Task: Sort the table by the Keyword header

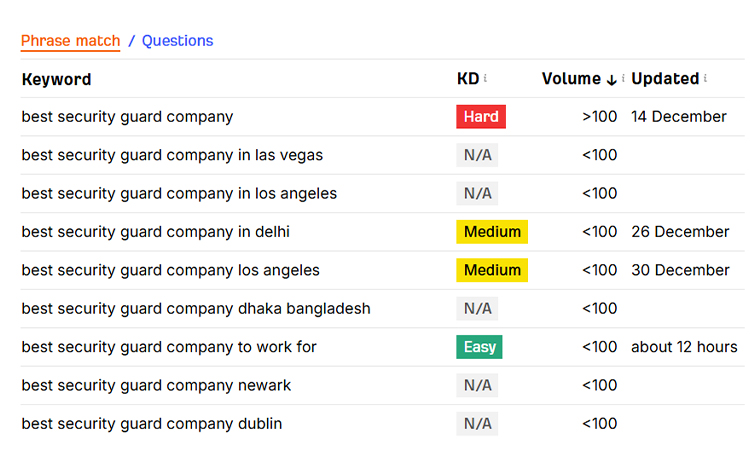Action: click(x=56, y=79)
